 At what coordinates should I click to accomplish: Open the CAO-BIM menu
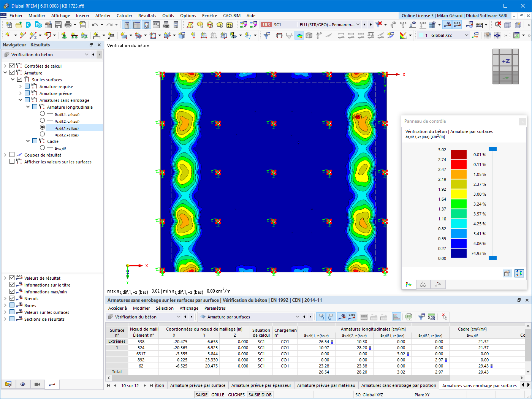pyautogui.click(x=232, y=16)
